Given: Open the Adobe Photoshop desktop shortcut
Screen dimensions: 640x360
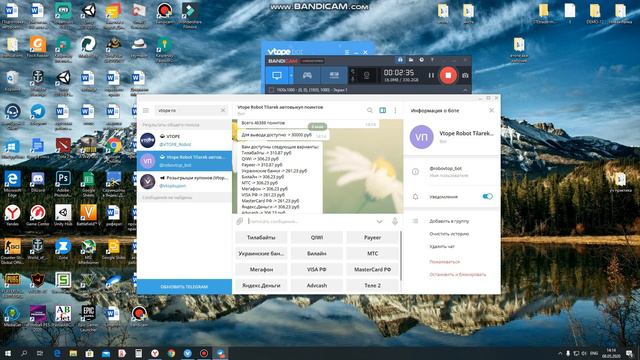Looking at the screenshot, I should [x=63, y=181].
